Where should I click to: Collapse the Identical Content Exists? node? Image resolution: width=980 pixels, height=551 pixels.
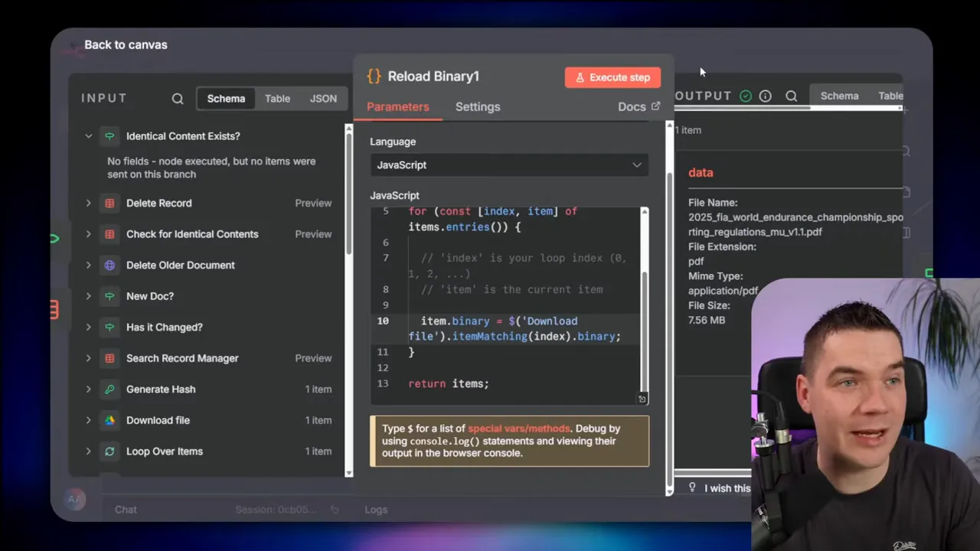(88, 136)
